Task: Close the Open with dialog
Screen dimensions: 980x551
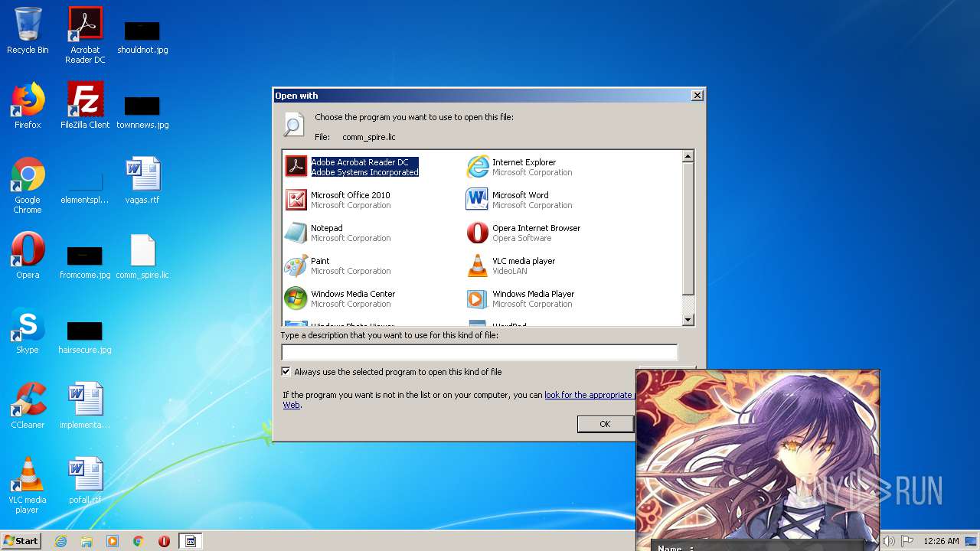Action: pyautogui.click(x=697, y=96)
